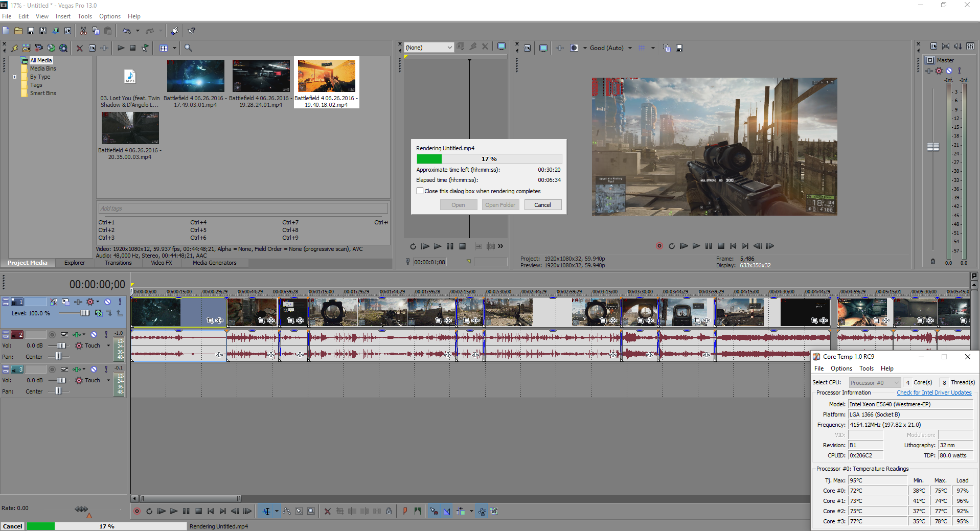Expand the By Type tree node
Image resolution: width=980 pixels, height=531 pixels.
[15, 77]
